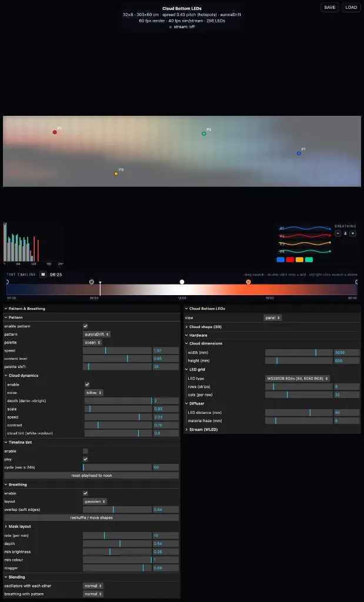Click the green breathing colour swatch
The height and width of the screenshot is (602, 364).
309,259
